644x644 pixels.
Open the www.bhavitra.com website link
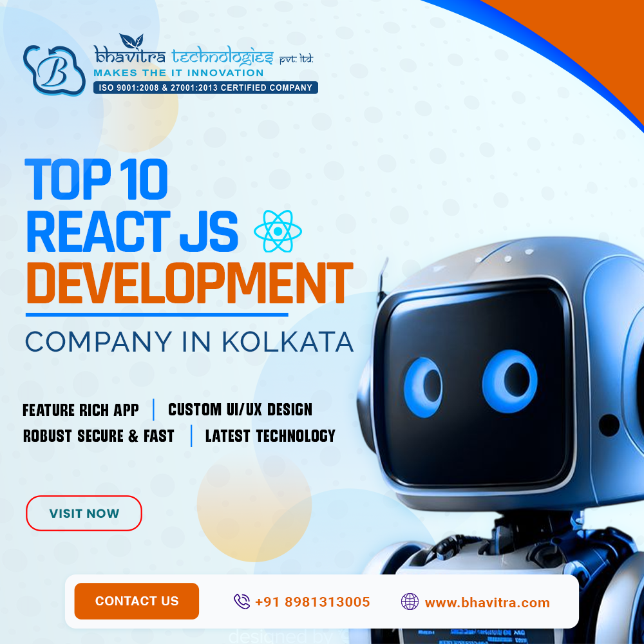coord(487,603)
